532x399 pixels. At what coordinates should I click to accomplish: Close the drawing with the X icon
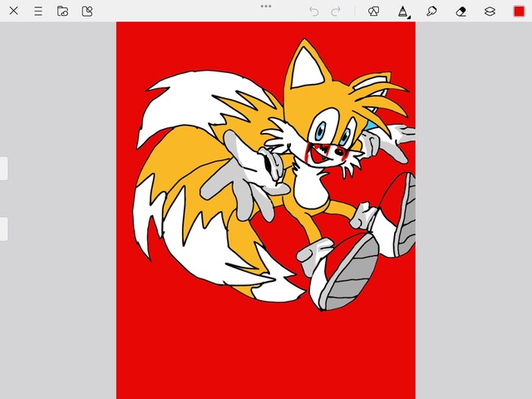(13, 11)
